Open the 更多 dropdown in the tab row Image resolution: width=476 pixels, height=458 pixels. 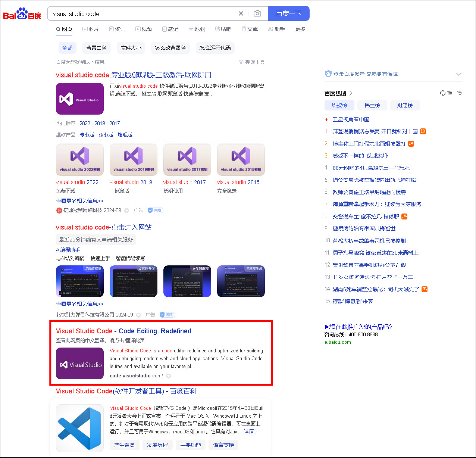point(300,29)
